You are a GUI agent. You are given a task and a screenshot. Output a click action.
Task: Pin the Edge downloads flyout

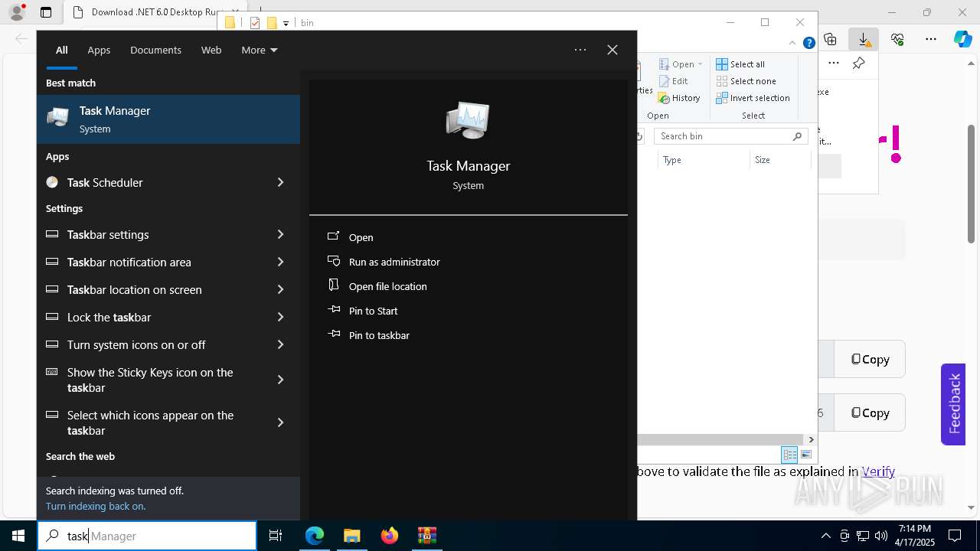click(x=859, y=64)
